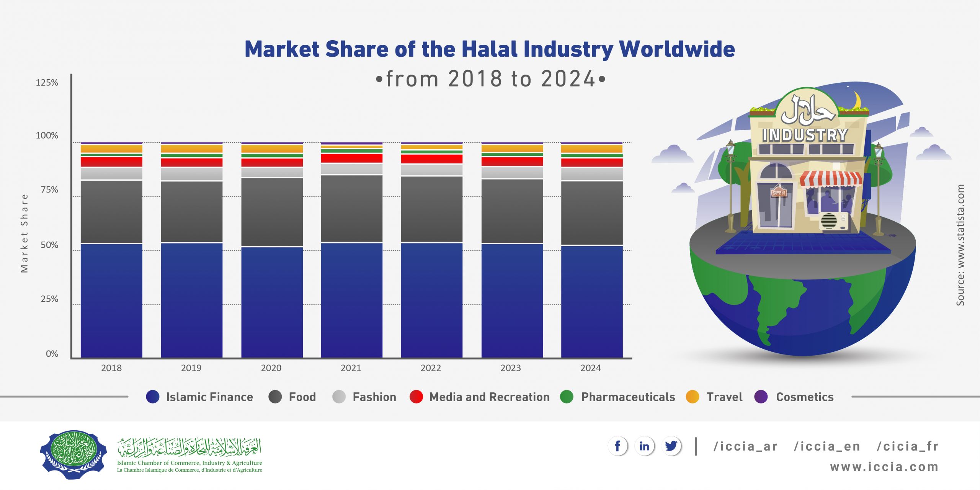Viewport: 980px width, 490px height.
Task: Click the Pharmaceuticals green legend dot
Action: [x=567, y=397]
